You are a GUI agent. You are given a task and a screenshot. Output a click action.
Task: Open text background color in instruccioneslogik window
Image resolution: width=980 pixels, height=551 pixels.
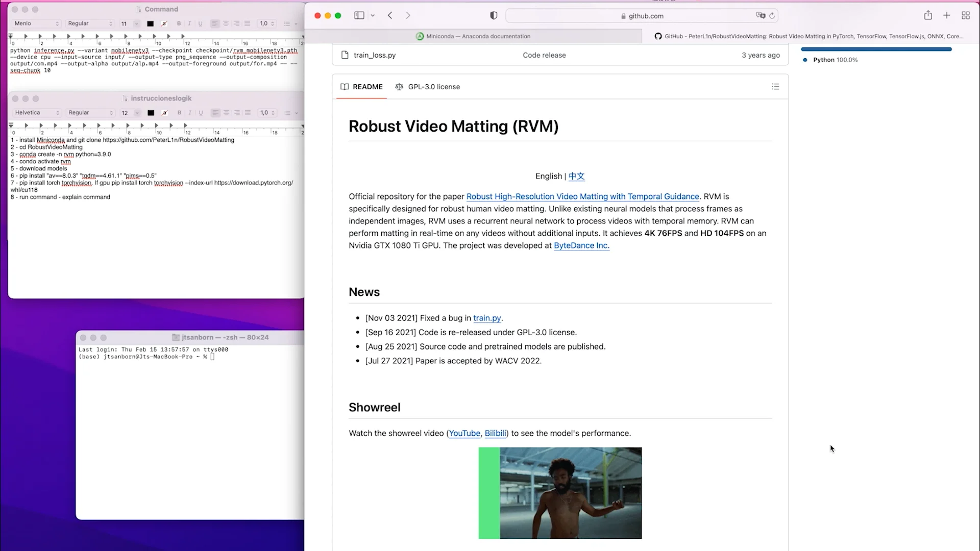(164, 113)
